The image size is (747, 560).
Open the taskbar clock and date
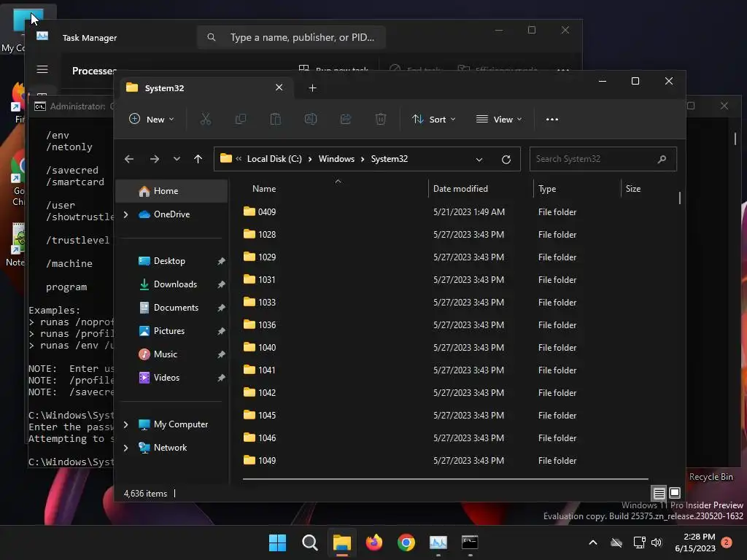coord(695,542)
